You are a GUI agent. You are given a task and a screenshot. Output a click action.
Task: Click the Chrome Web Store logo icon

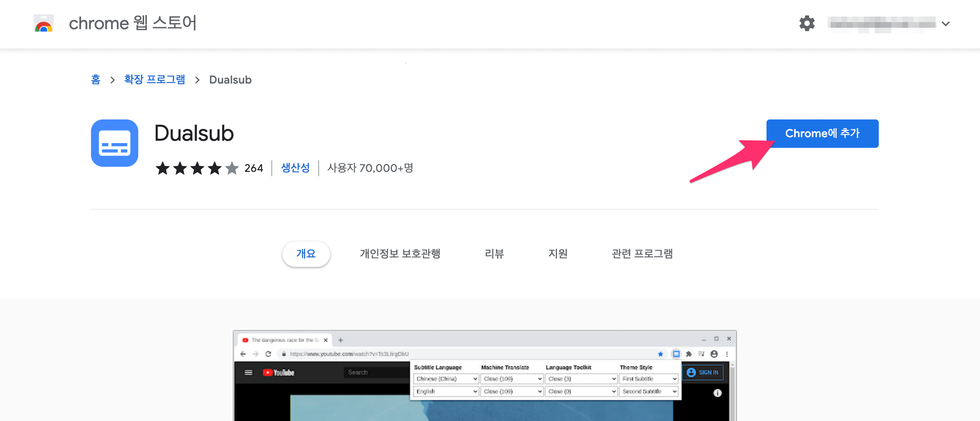[43, 23]
